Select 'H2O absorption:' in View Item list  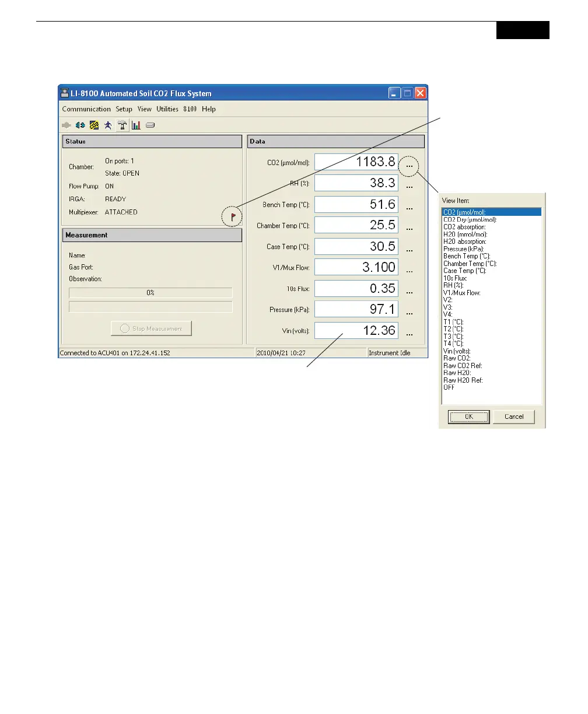click(492, 242)
